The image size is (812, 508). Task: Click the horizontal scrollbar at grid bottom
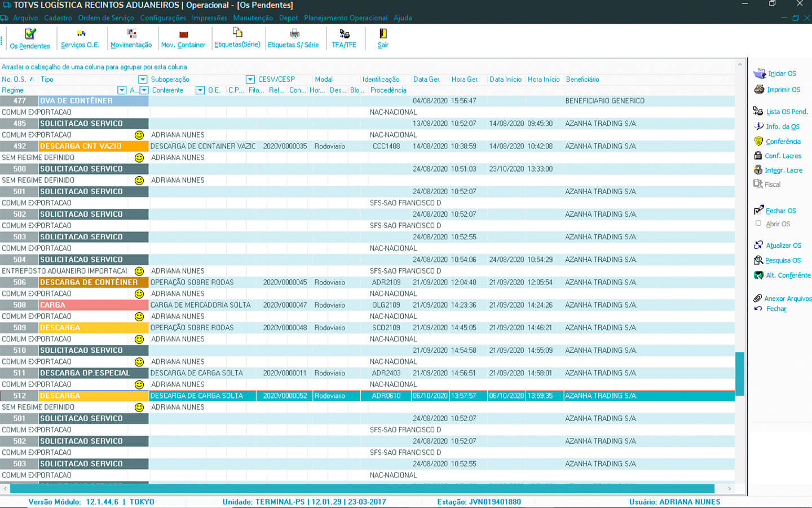pos(361,488)
